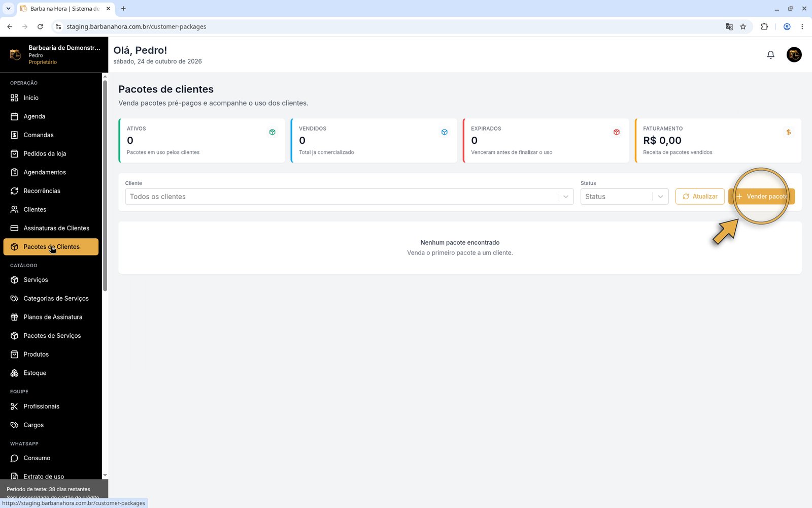
Task: Click the blue Vendidos package icon
Action: tap(445, 132)
